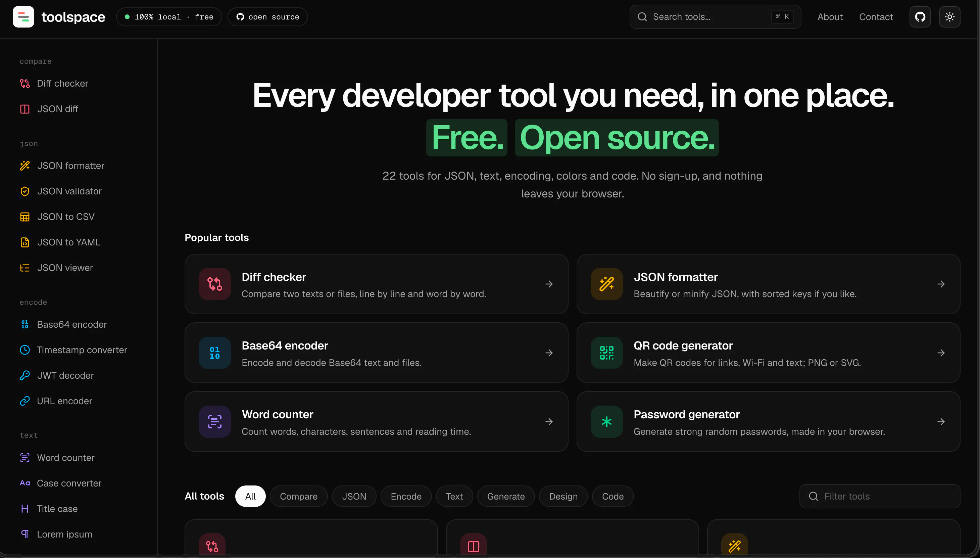Screen dimensions: 980x558
Task: Open JSON formatter from sidebar
Action: click(x=70, y=166)
